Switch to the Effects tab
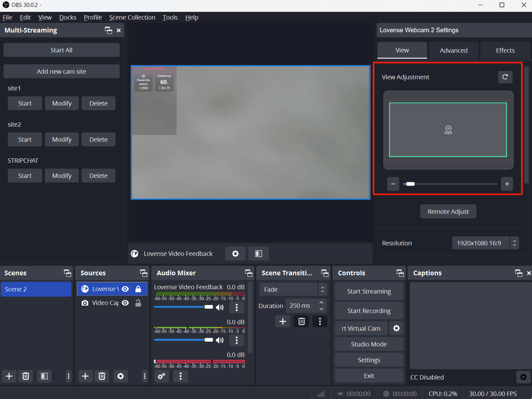This screenshot has width=532, height=399. coord(505,51)
